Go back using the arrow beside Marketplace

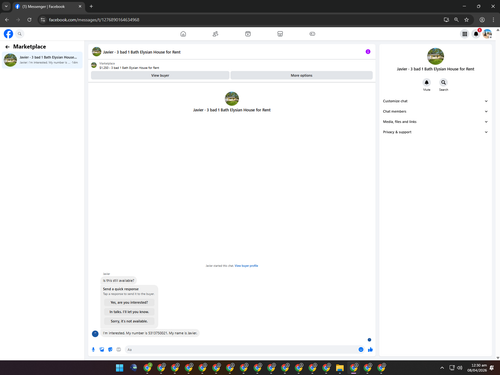pos(7,47)
